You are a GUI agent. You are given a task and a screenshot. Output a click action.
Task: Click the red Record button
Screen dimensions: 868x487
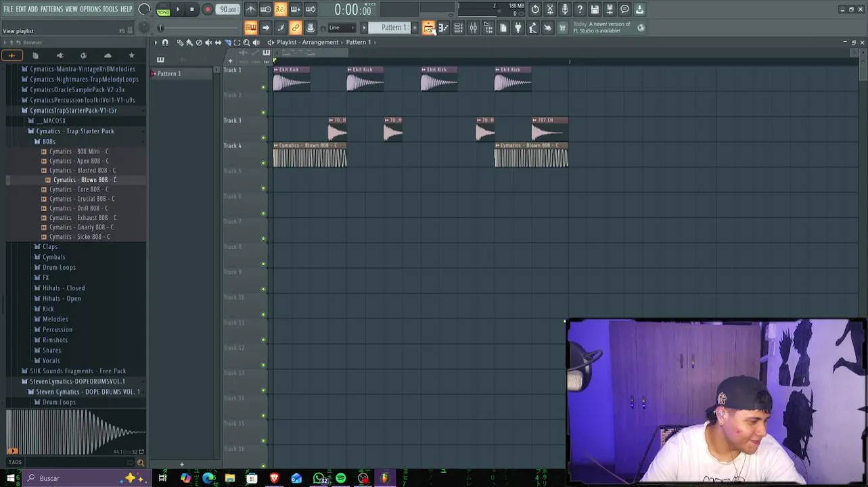pos(208,9)
